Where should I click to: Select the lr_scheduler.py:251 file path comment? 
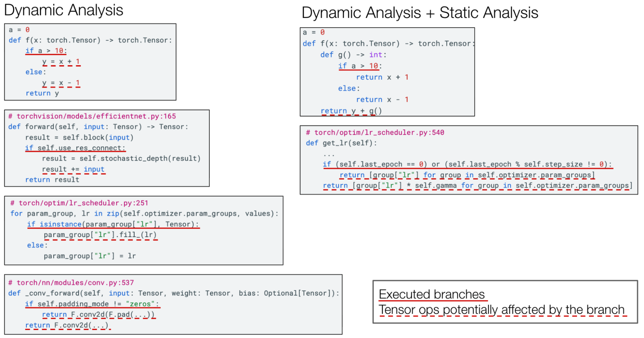pos(79,203)
